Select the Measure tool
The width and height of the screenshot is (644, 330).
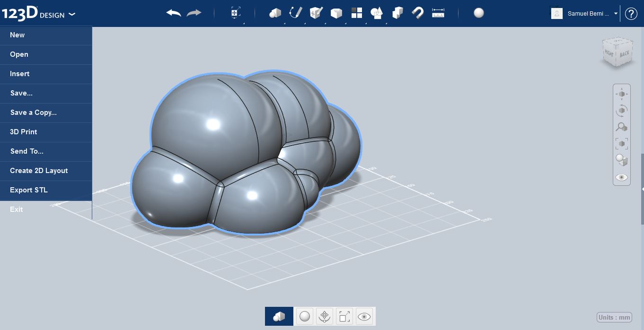(x=438, y=13)
